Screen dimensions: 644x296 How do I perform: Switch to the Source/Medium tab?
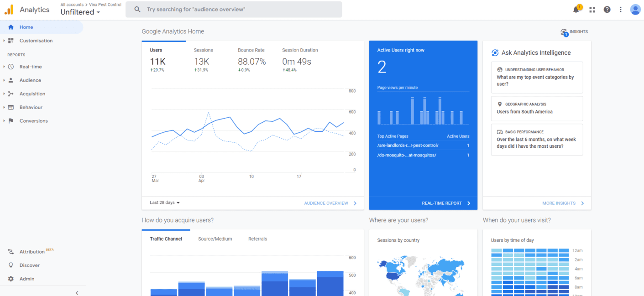coord(215,239)
